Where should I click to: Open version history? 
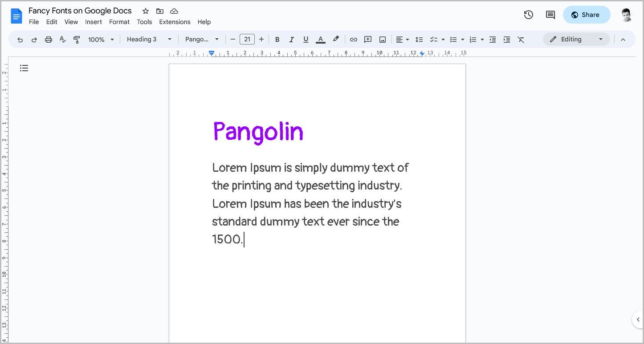[x=528, y=15]
